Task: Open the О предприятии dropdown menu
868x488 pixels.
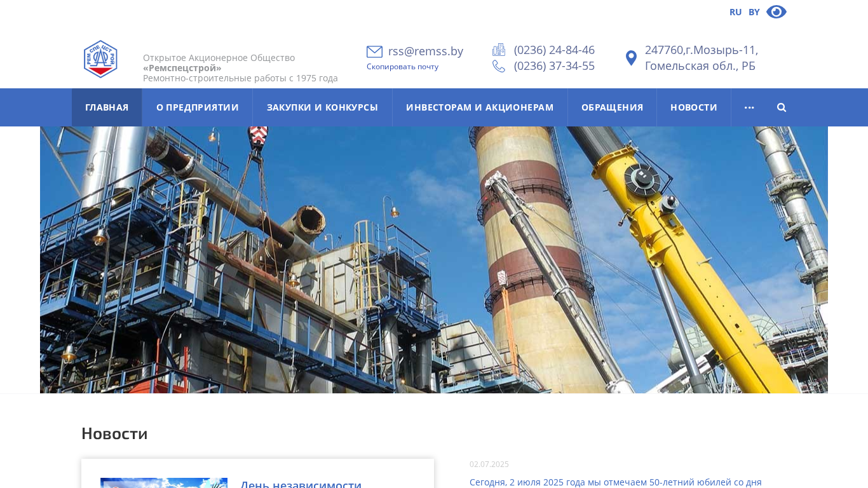Action: (197, 107)
